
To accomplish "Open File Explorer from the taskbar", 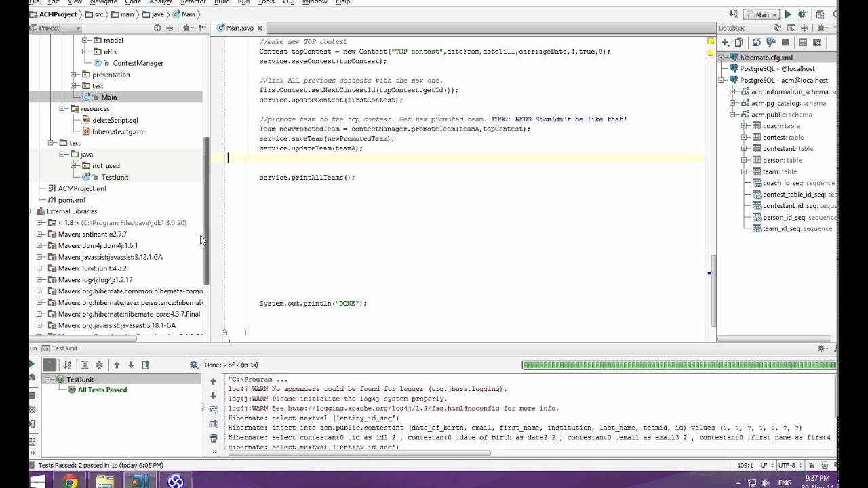I will [104, 482].
